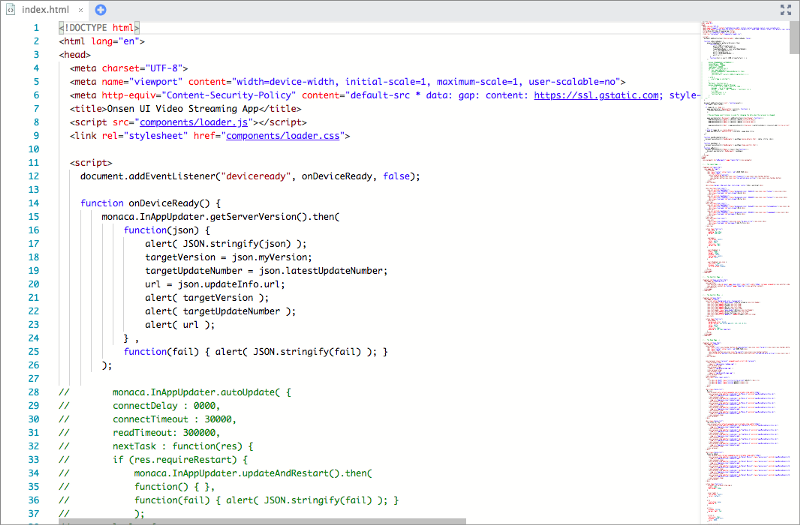This screenshot has height=525, width=800.
Task: Click 'function(fail)' on line 25
Action: (161, 352)
